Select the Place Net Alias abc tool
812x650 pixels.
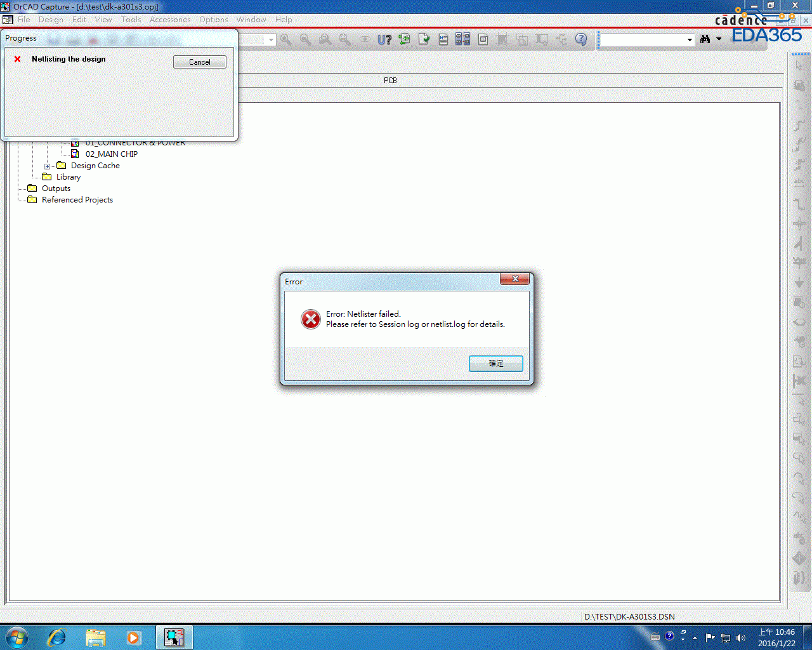pos(799,184)
